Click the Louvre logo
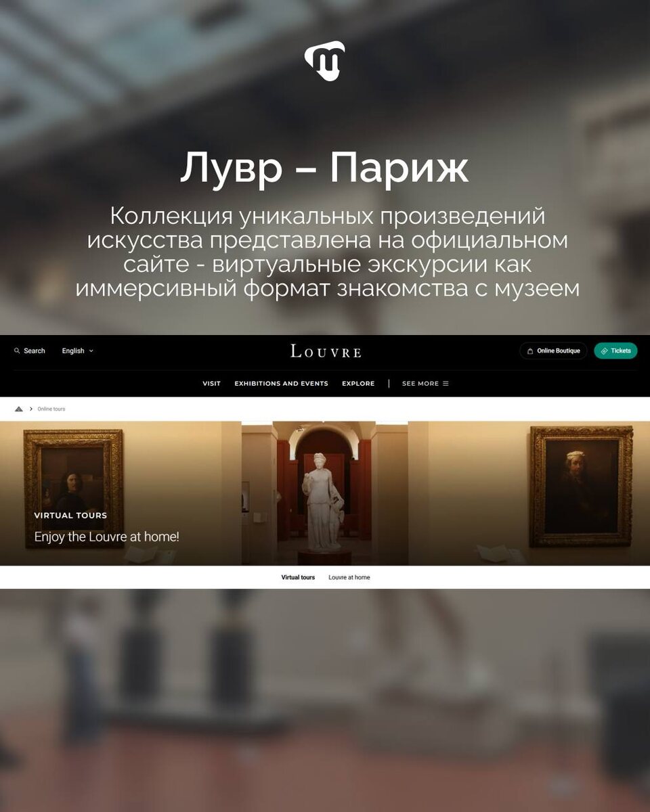Screen dimensions: 650x812 326,351
